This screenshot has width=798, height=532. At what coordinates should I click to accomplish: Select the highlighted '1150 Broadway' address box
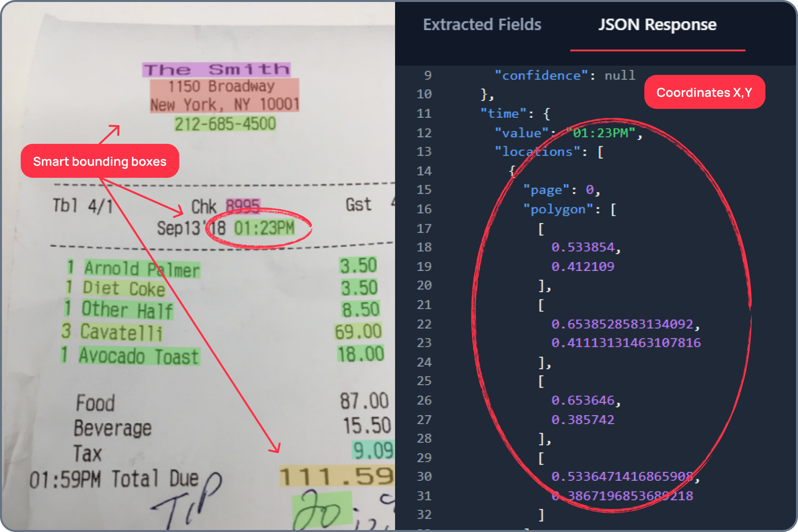(x=225, y=96)
